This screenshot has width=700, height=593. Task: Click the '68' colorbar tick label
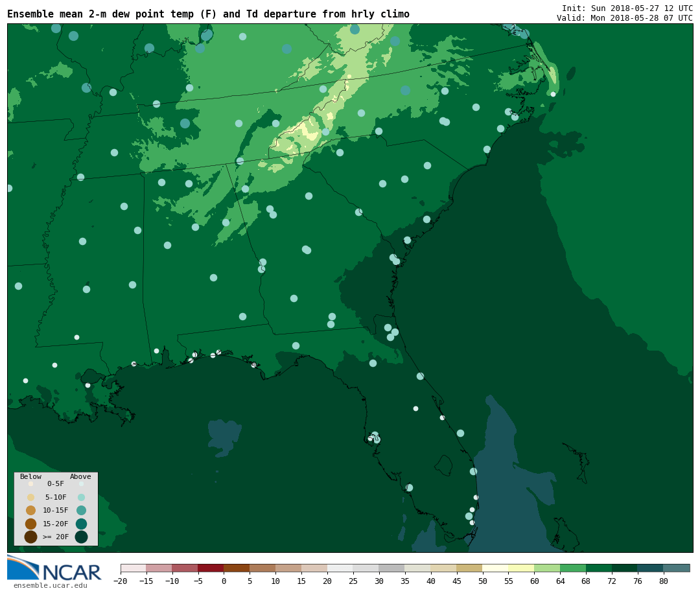click(586, 581)
